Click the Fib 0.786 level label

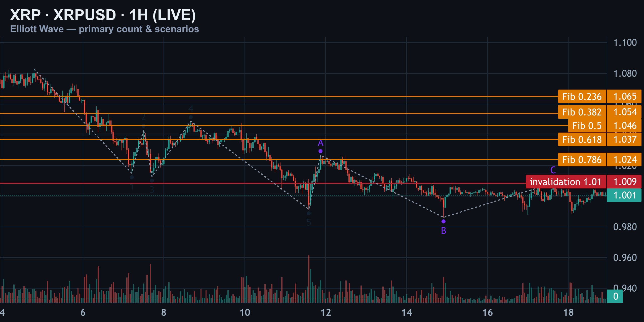pyautogui.click(x=582, y=159)
